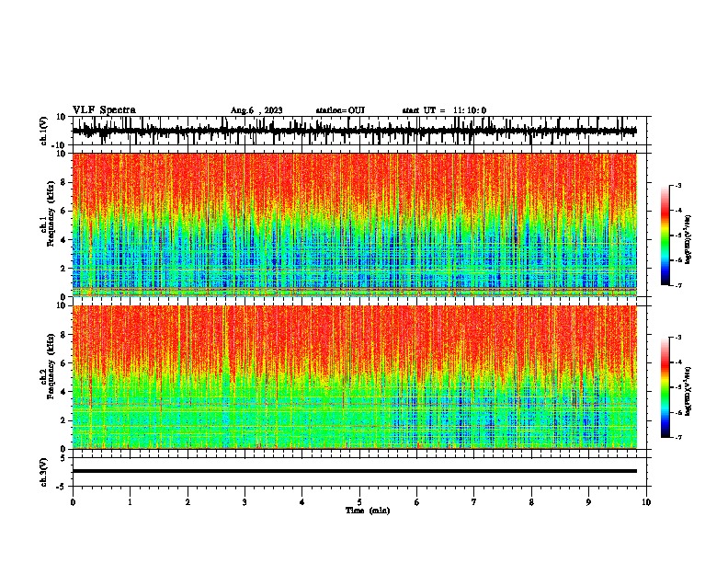Click the '-7' label on ch.1 color bar

click(677, 285)
